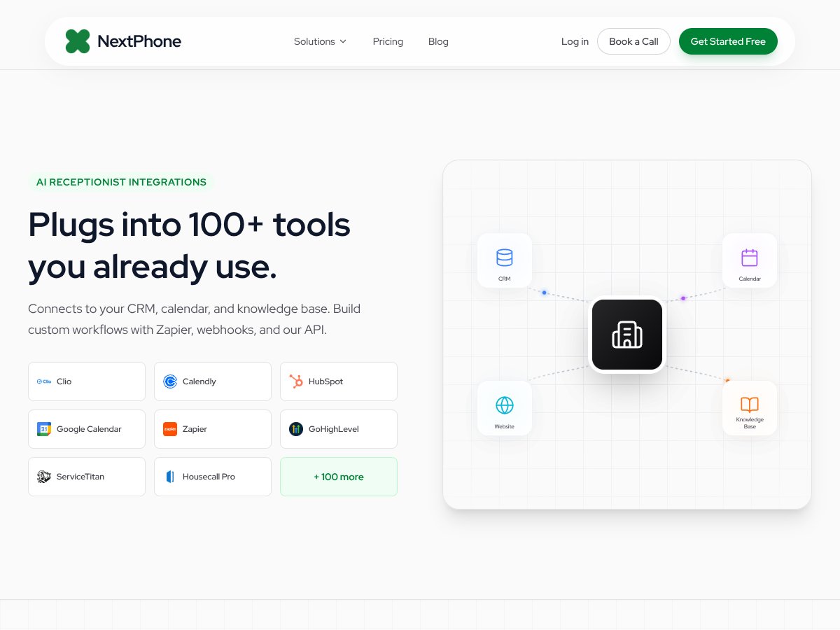840x630 pixels.
Task: Click the CRM database icon in diagram
Action: point(505,258)
